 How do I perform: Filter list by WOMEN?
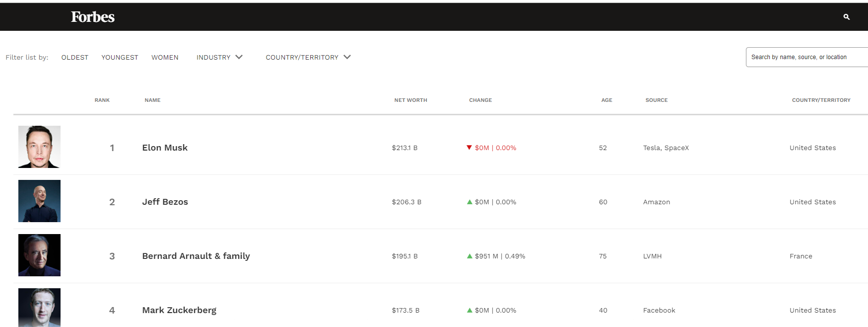click(x=165, y=57)
